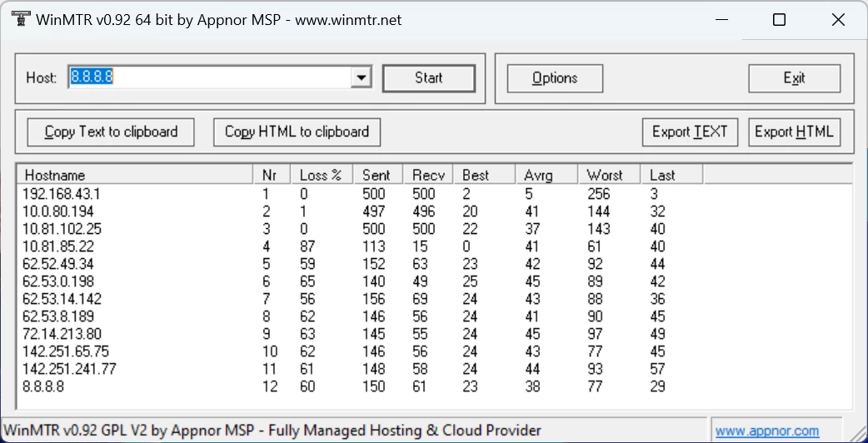Viewport: 868px width, 443px height.
Task: Click the 57 last value for 142.251.241.77
Action: 657,369
